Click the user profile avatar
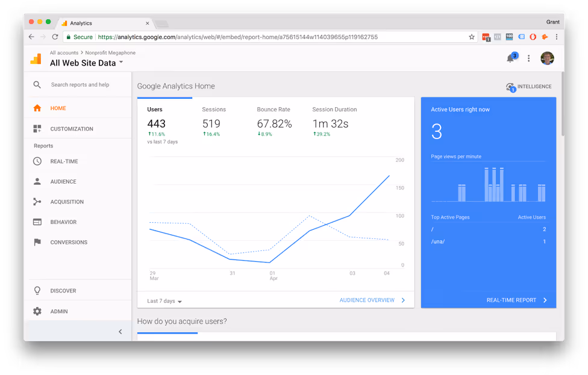This screenshot has width=588, height=375. 547,58
